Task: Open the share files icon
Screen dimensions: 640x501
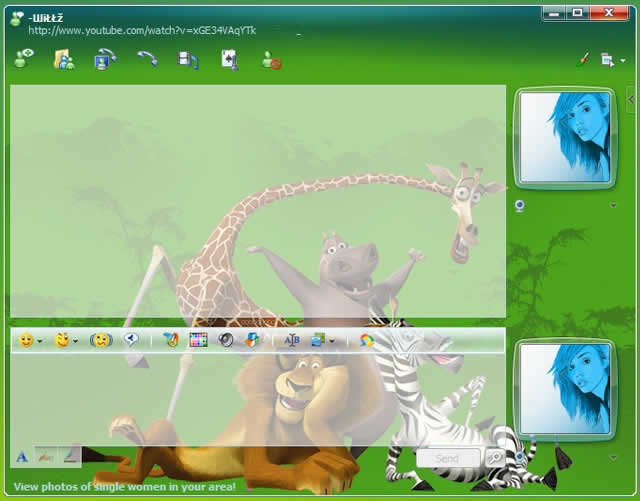Action: [64, 60]
